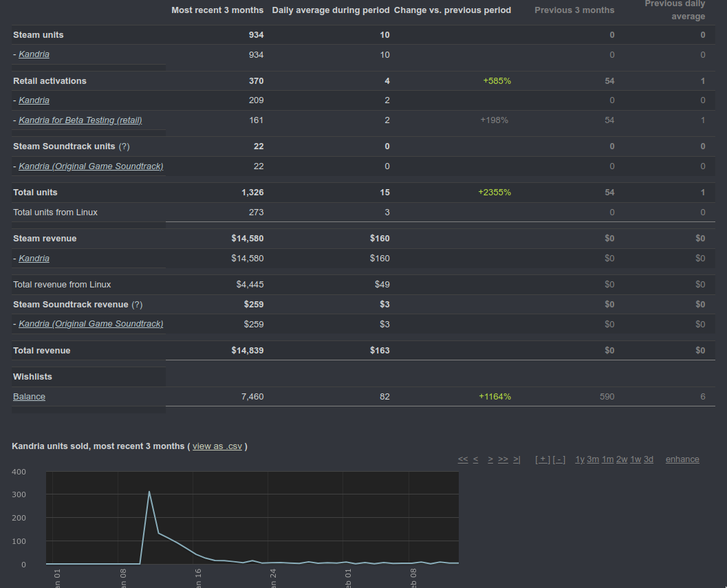Set chart range to 1w

coord(636,459)
